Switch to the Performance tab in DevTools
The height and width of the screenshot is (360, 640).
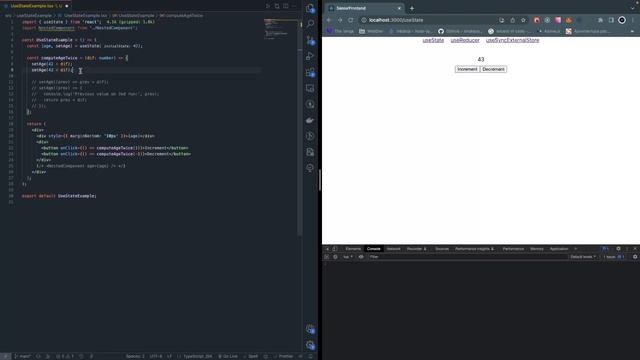click(513, 249)
